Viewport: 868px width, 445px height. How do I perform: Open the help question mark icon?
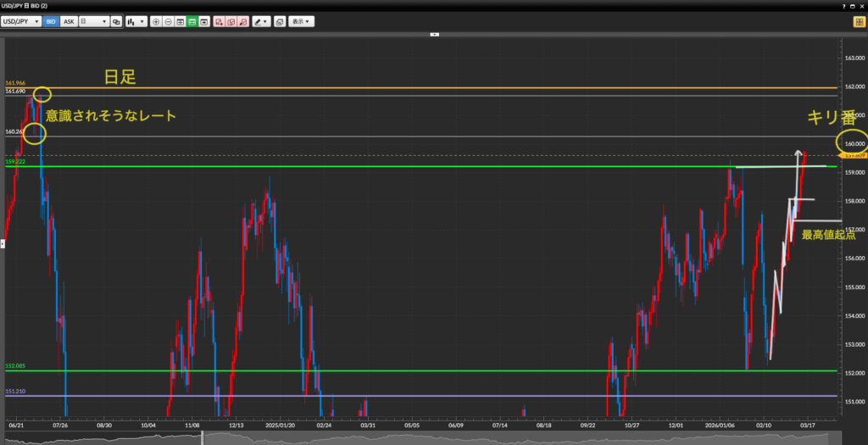point(843,6)
